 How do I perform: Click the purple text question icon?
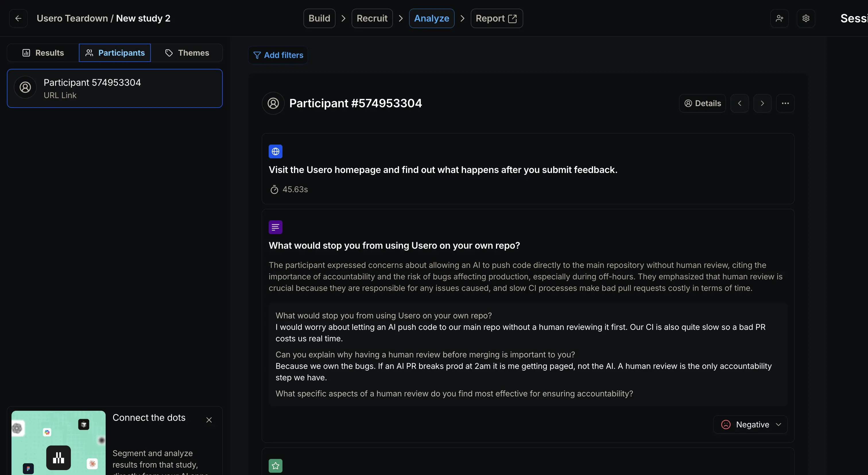click(275, 227)
